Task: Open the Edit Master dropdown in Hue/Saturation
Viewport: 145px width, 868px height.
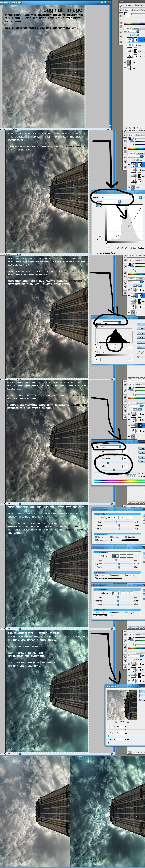Action: [110, 447]
